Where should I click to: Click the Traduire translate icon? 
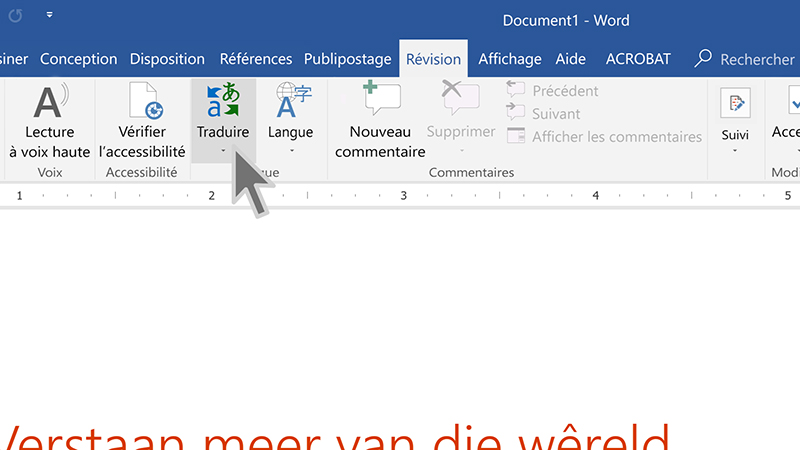pyautogui.click(x=223, y=99)
